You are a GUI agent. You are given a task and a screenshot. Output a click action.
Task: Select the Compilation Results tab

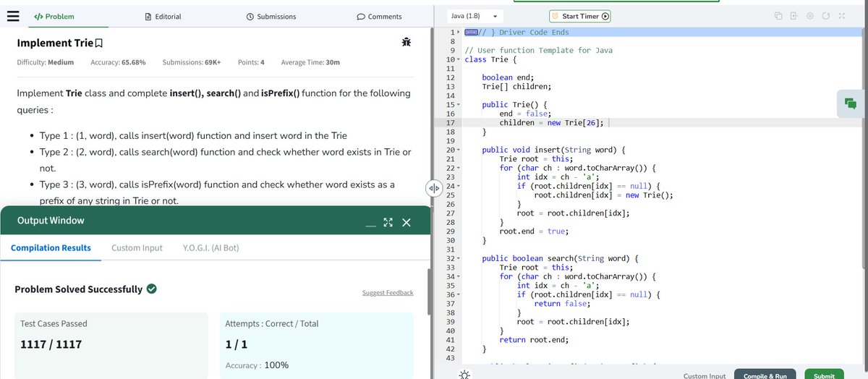point(51,248)
